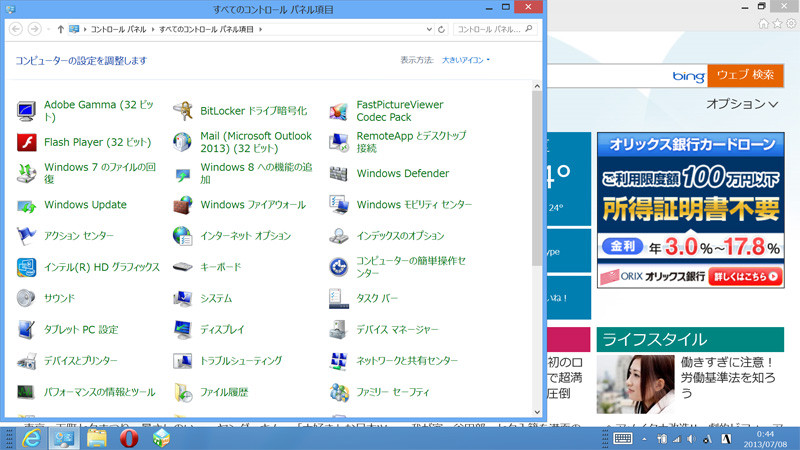Expand the オプション dropdown in browser
800x450 pixels.
point(742,104)
